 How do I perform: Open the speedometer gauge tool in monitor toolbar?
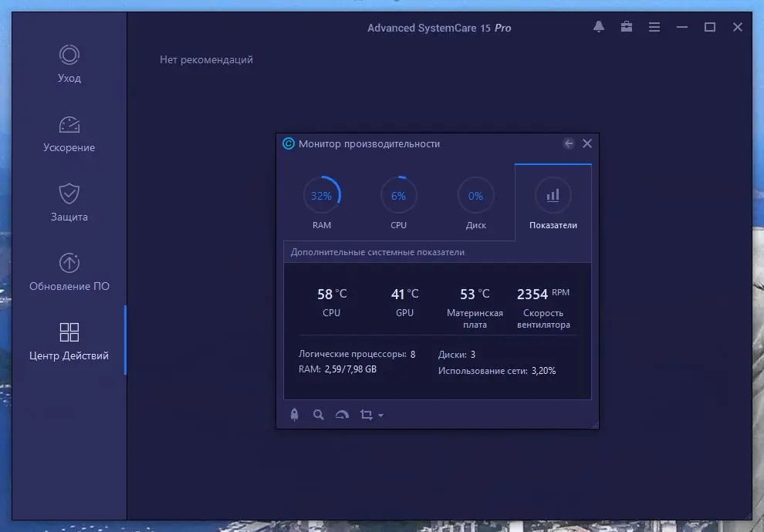coord(342,414)
